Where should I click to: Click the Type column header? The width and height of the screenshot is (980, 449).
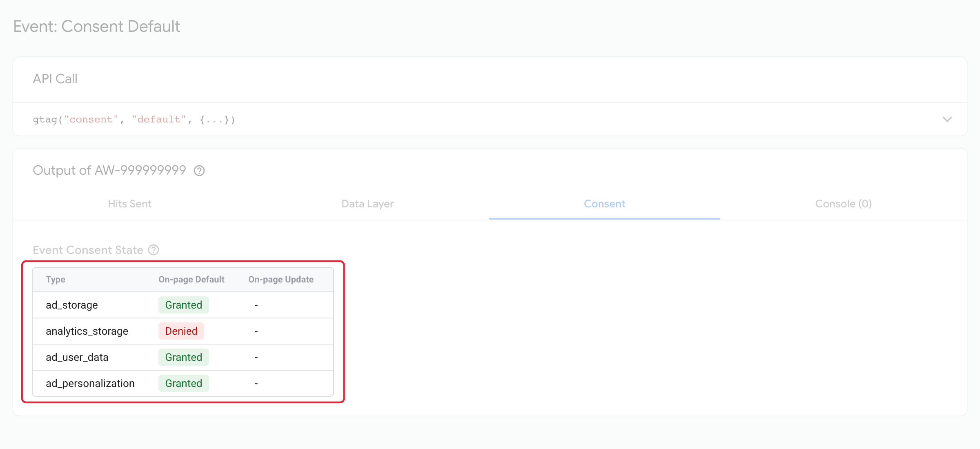click(56, 280)
